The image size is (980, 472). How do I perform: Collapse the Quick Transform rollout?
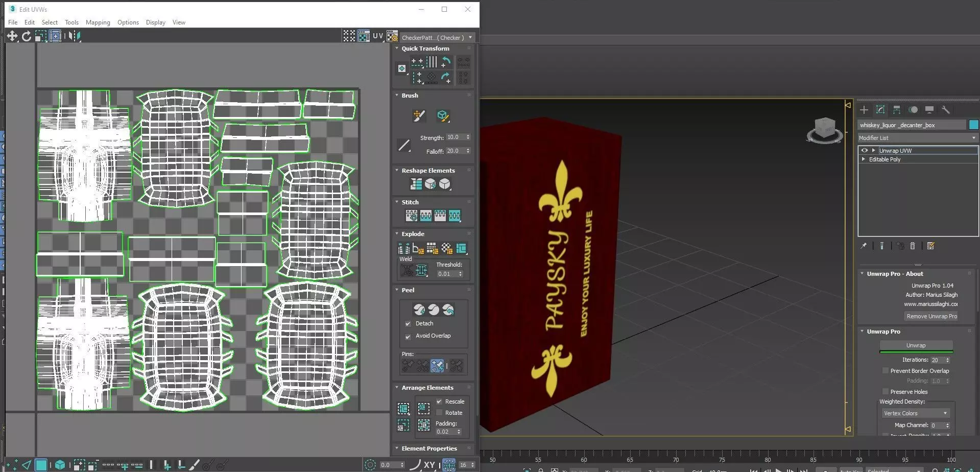tap(397, 49)
